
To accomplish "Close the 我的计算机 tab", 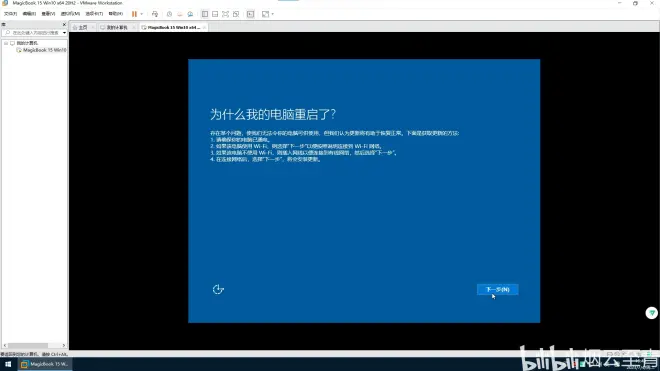I will [133, 27].
